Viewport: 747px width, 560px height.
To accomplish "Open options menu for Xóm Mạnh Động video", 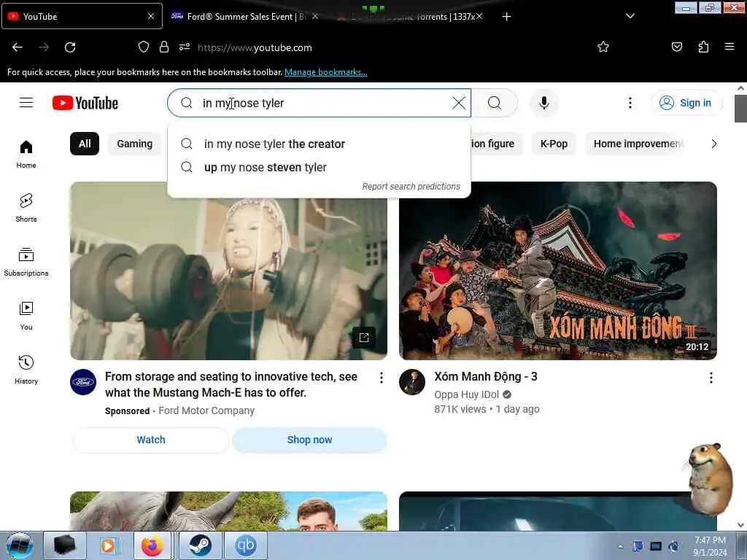I will [711, 378].
